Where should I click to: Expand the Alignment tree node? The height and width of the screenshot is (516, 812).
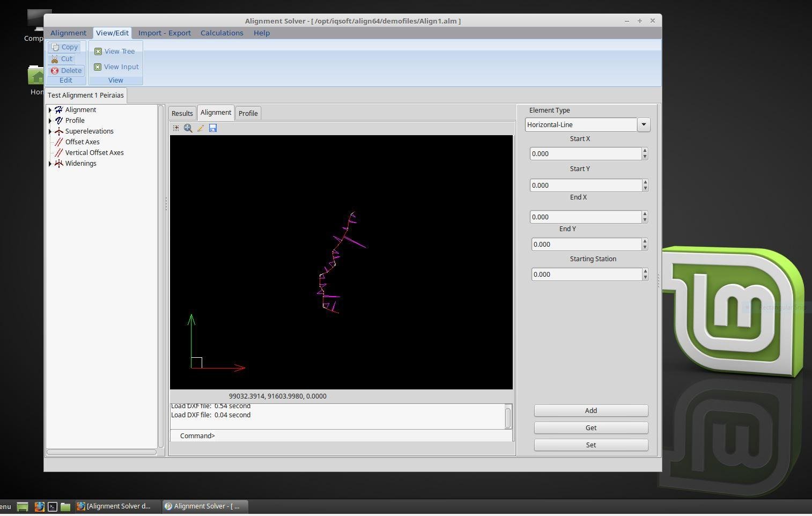(50, 109)
